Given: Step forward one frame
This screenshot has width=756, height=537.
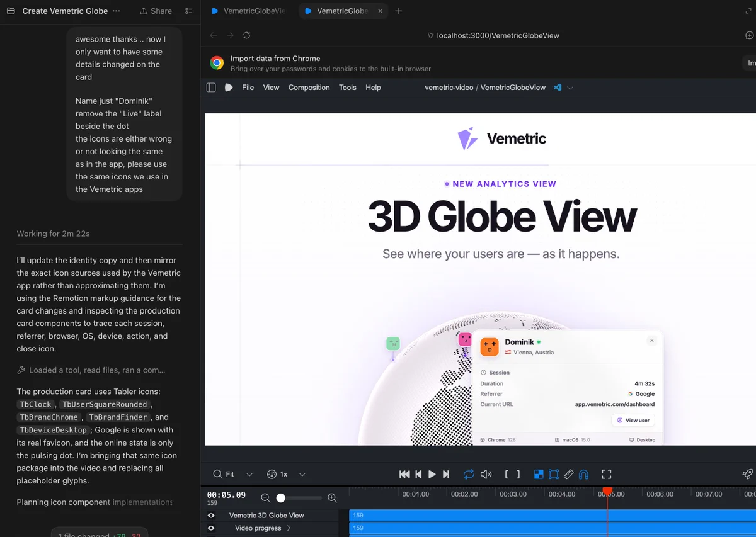Looking at the screenshot, I should (x=446, y=474).
